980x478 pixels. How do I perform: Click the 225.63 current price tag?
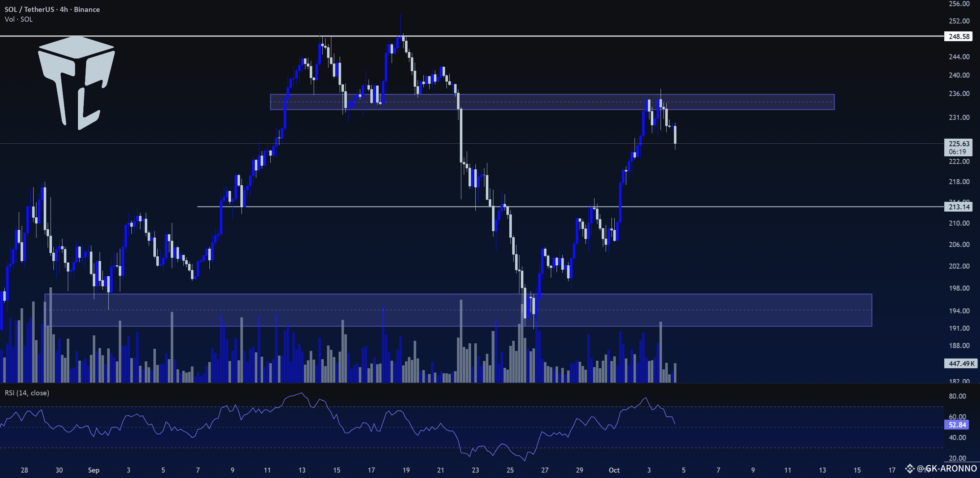pos(958,143)
